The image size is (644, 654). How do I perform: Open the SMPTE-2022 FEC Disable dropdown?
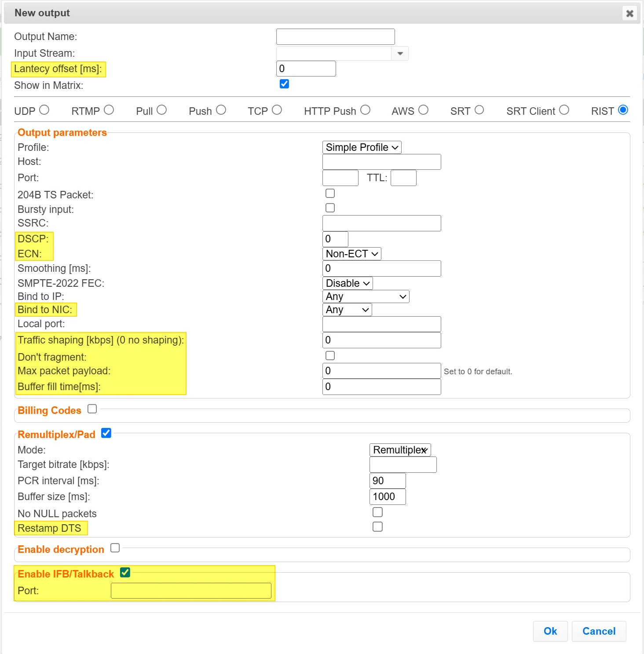click(x=348, y=283)
